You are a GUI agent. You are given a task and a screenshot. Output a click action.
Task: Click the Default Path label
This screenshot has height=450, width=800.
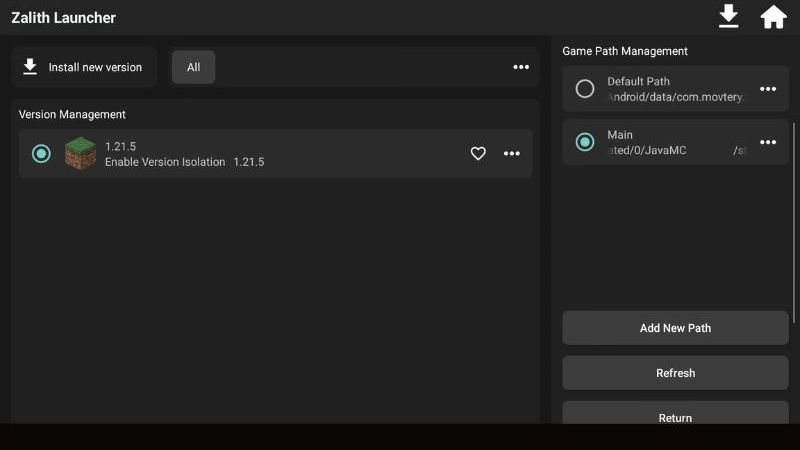click(x=638, y=81)
